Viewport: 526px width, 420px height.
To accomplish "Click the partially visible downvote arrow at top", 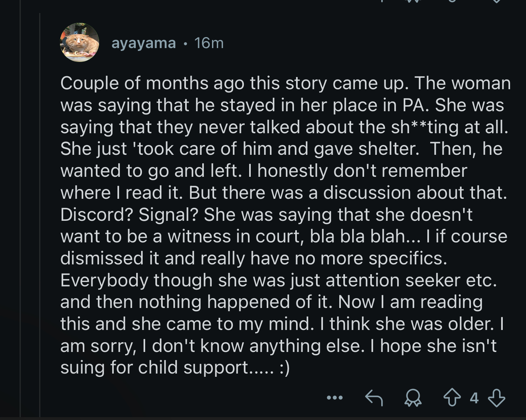I will point(496,1).
